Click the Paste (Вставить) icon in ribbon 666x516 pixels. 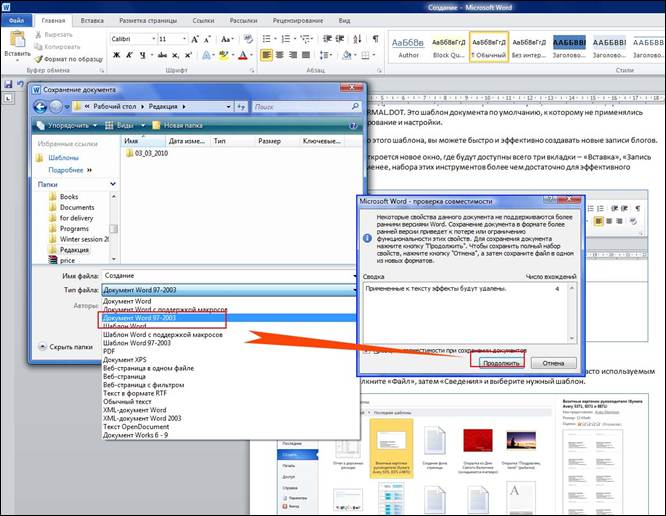coord(17,39)
